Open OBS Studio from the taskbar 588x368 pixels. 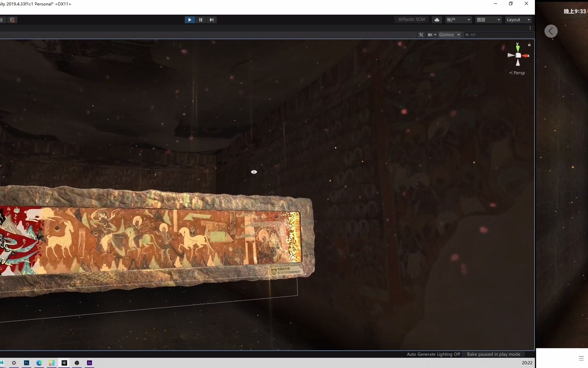[x=77, y=363]
